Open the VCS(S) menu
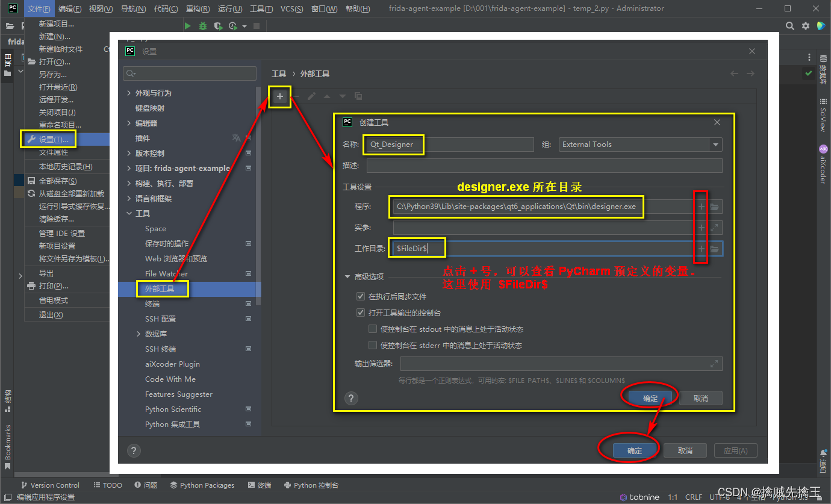The width and height of the screenshot is (831, 504). click(x=292, y=8)
